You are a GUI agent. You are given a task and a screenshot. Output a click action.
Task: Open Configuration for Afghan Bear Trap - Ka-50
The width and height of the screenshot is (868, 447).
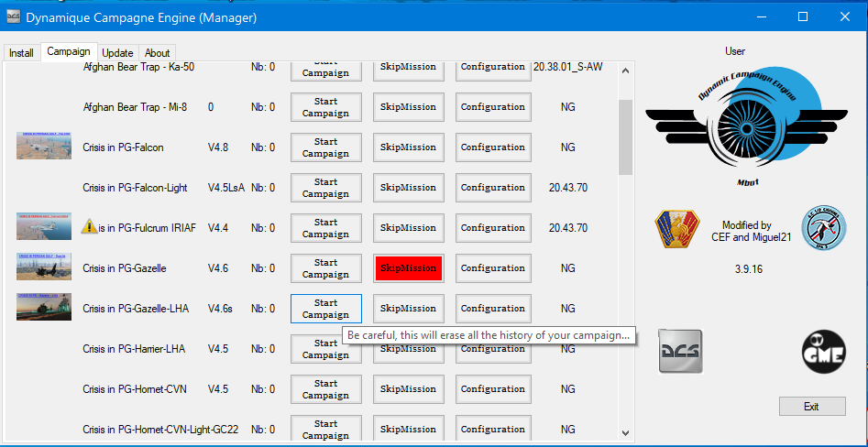[x=493, y=71]
